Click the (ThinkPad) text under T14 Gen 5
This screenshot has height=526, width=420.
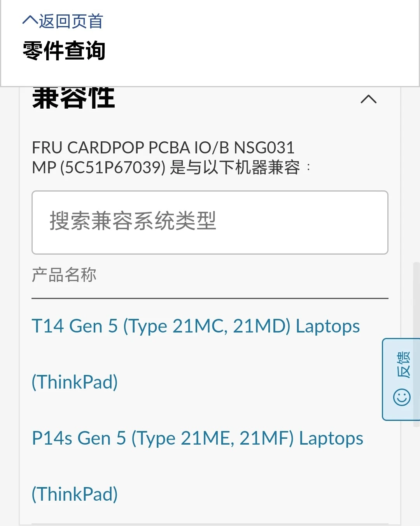coord(75,382)
